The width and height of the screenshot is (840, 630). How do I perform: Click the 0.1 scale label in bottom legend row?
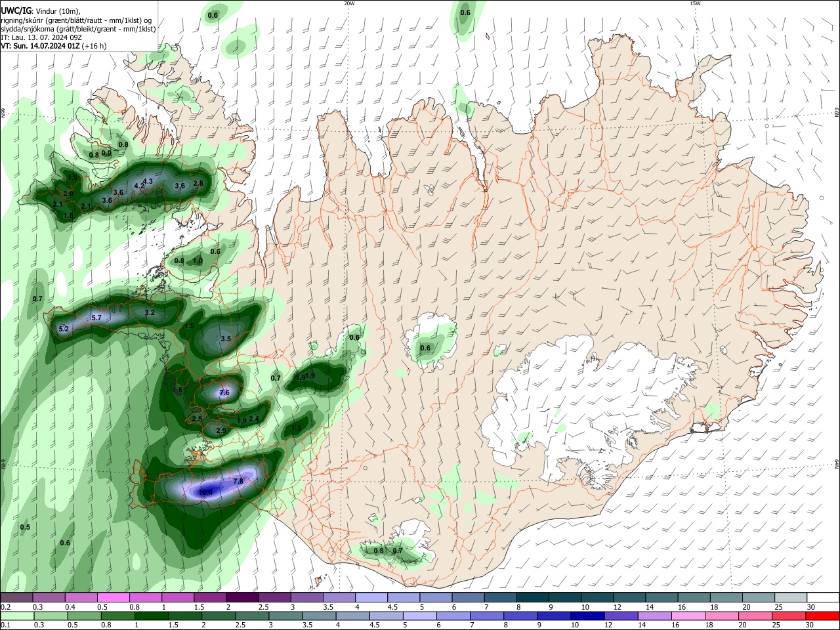point(5,625)
